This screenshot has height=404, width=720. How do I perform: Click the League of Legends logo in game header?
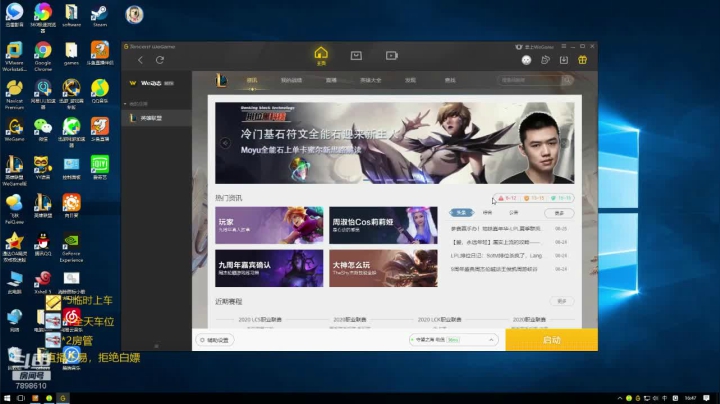(x=221, y=80)
